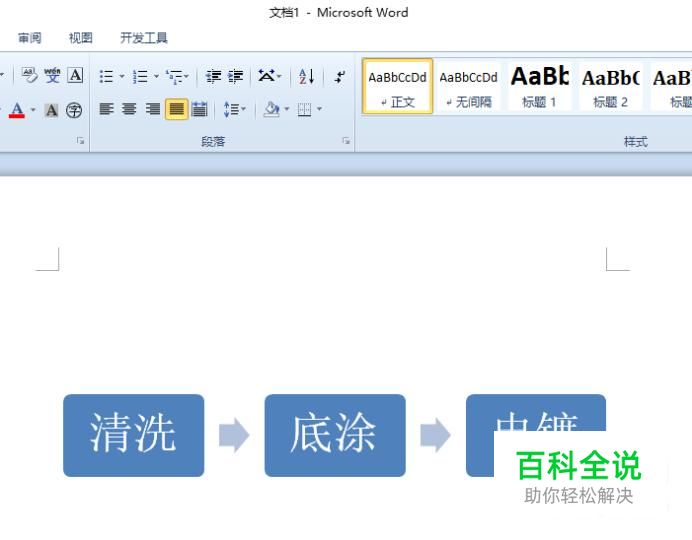Open the borders dropdown arrow
Viewport: 692px width, 540px height.
(319, 109)
